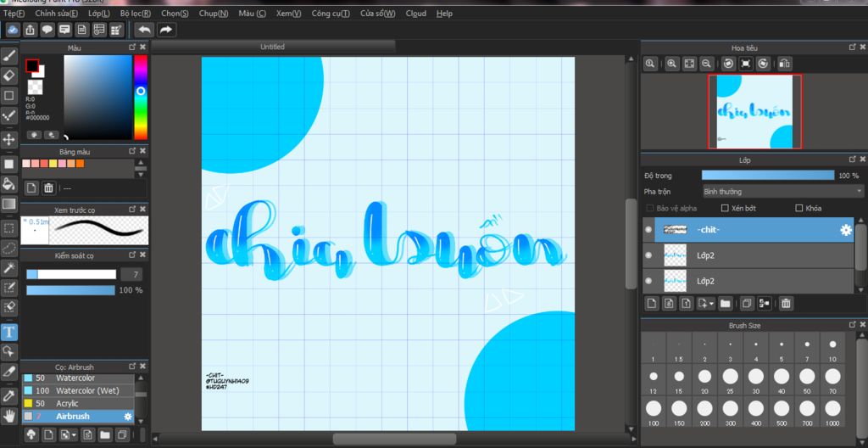This screenshot has height=448, width=868.
Task: Select the rectangular Select tool
Action: pos(8,228)
